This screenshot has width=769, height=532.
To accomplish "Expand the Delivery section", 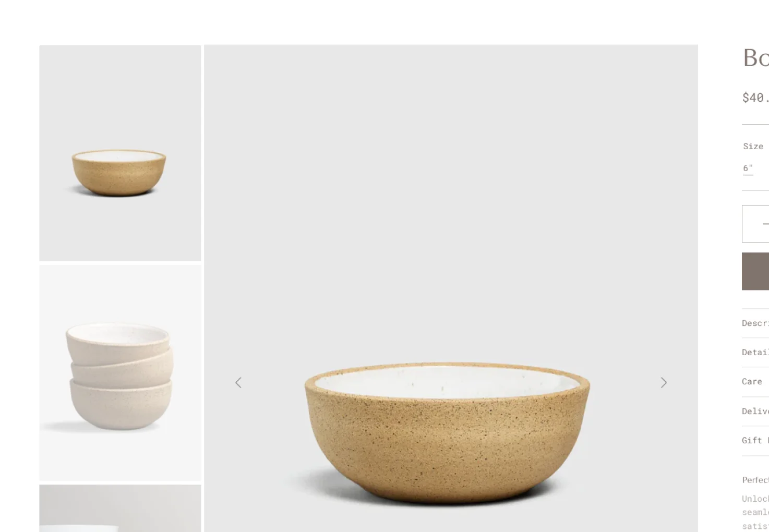I will pyautogui.click(x=755, y=412).
